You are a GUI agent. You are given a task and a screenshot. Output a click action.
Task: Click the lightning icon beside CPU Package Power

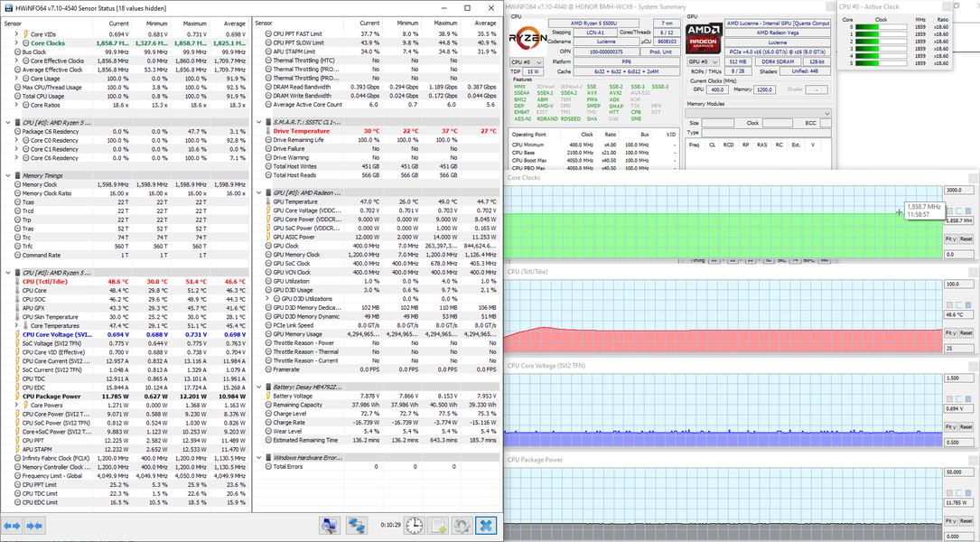17,397
